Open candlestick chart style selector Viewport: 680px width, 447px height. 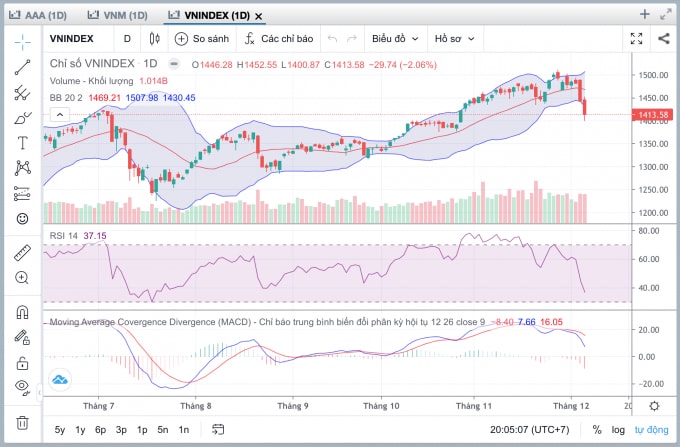154,39
